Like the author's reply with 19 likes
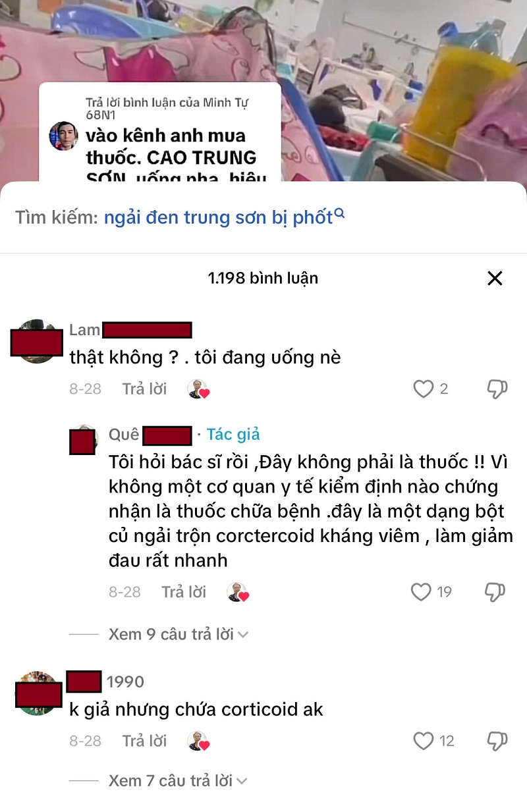Viewport: 527px width, 812px height. tap(421, 592)
